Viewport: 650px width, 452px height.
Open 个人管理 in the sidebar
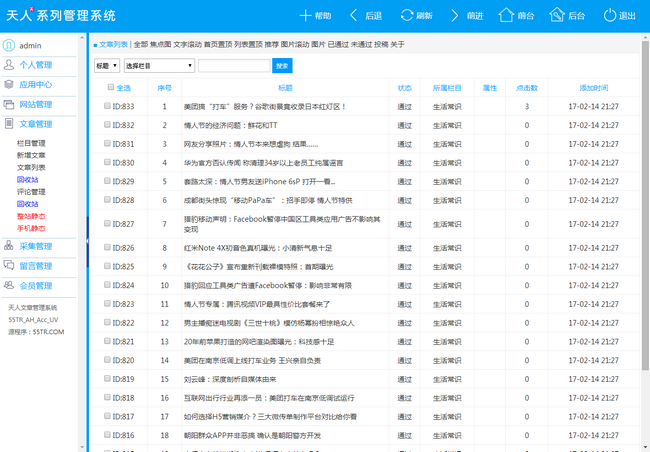(x=35, y=65)
